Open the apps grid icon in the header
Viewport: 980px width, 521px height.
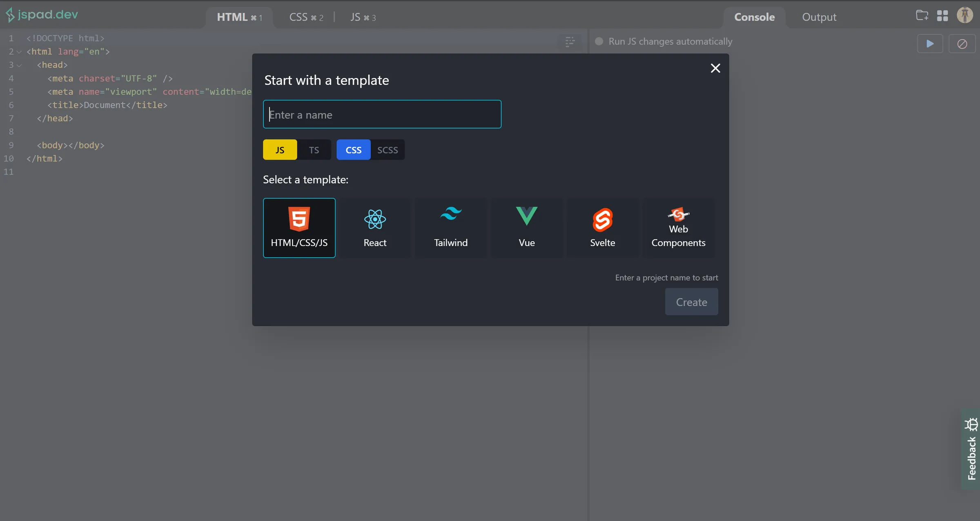(x=942, y=16)
